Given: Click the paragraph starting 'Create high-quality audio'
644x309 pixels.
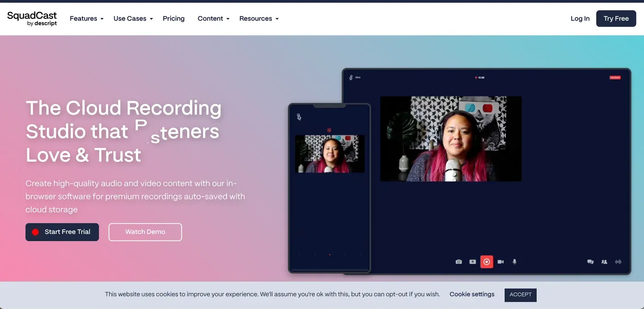Looking at the screenshot, I should click(x=135, y=197).
